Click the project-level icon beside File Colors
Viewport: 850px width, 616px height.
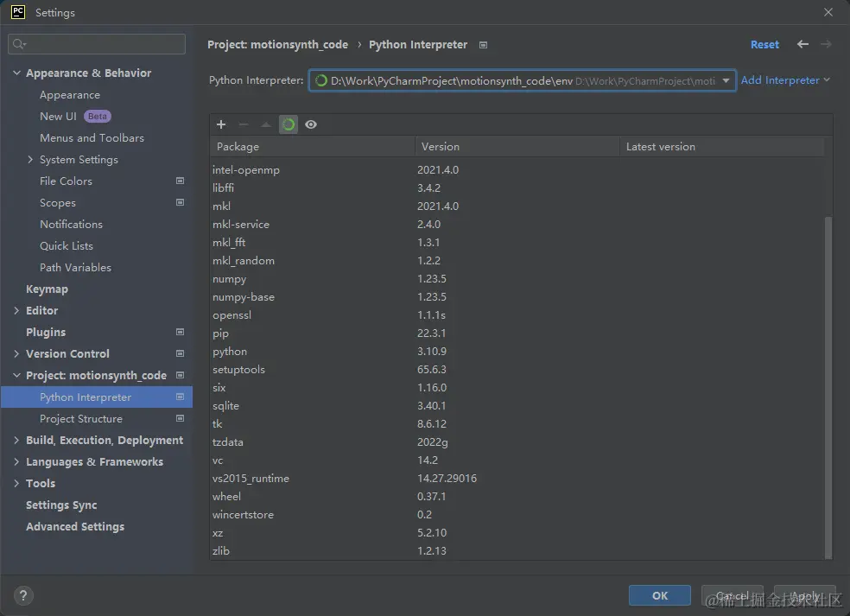coord(180,181)
